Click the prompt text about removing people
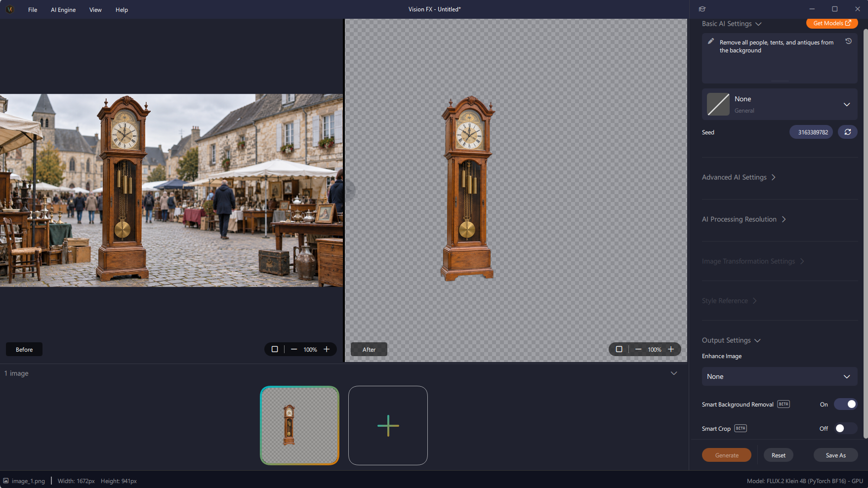The height and width of the screenshot is (488, 868). click(x=776, y=46)
